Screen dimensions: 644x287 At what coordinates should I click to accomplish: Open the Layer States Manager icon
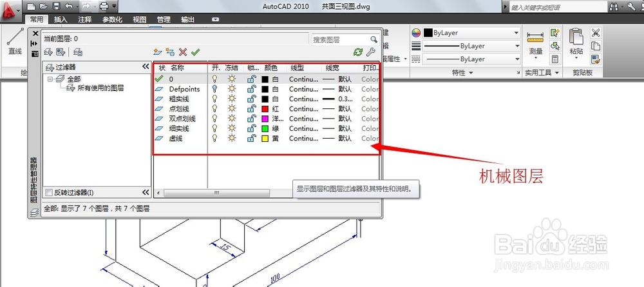(x=78, y=52)
